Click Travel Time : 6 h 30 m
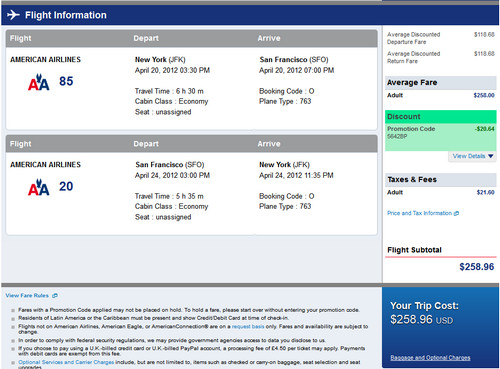 [x=169, y=91]
